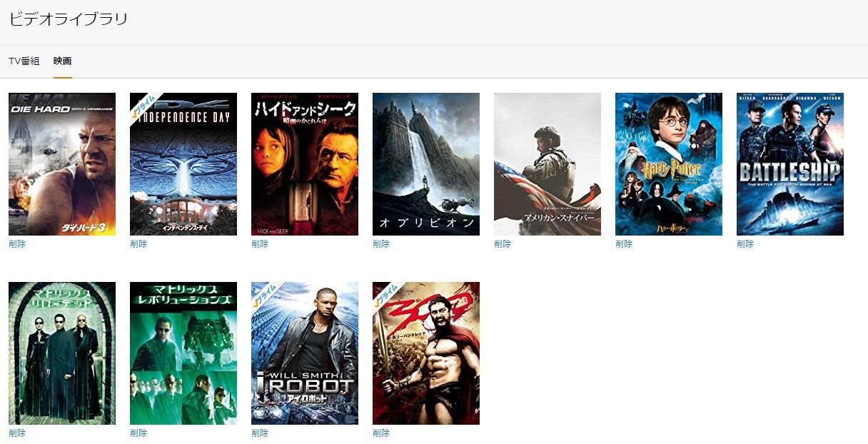The width and height of the screenshot is (868, 444).
Task: Delete the Oblivion movie via 削除 link
Action: click(x=381, y=244)
